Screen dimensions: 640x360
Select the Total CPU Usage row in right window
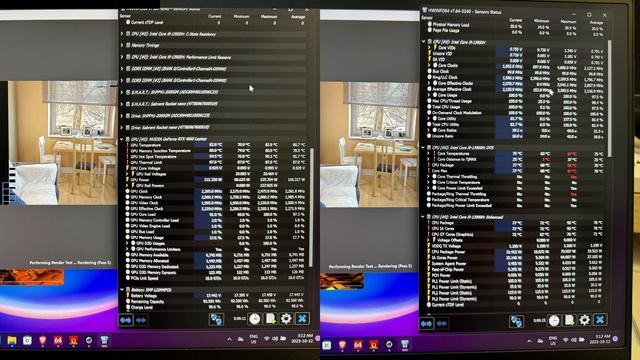(x=515, y=107)
